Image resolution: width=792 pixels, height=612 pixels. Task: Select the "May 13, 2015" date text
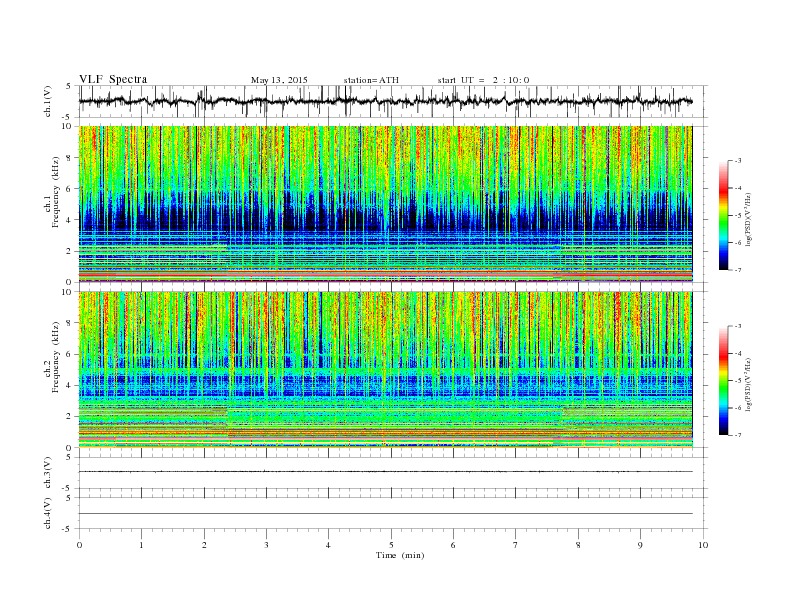[x=279, y=80]
